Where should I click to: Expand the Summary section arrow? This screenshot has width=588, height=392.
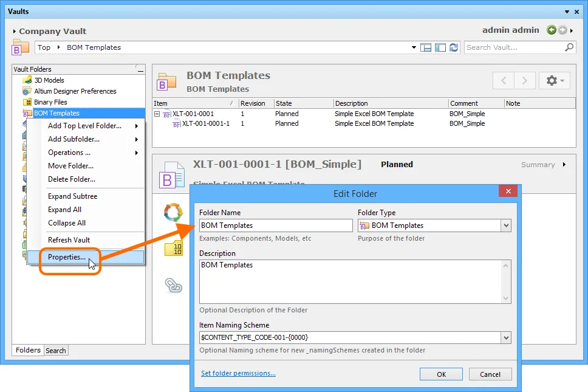tap(564, 165)
